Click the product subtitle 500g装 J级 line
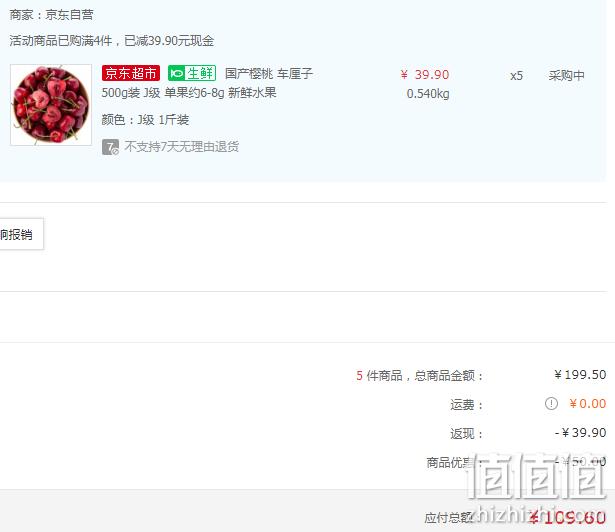Viewport: 615px width, 532px height. point(189,93)
